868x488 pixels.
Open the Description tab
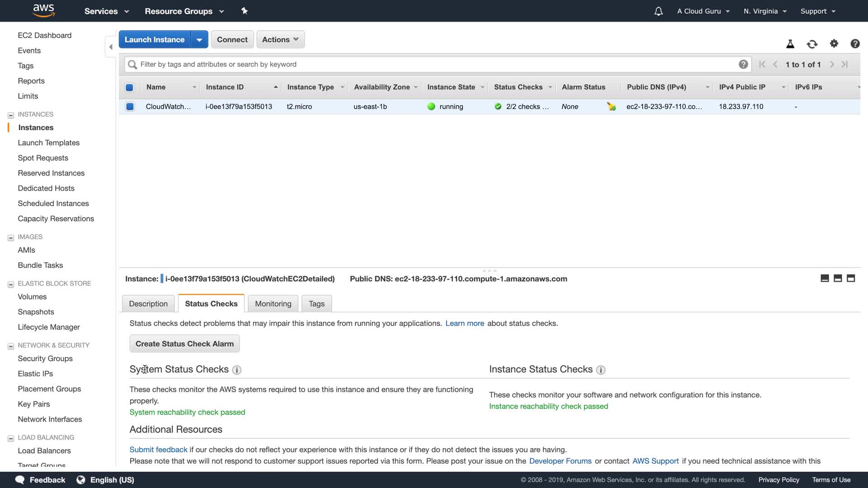148,304
